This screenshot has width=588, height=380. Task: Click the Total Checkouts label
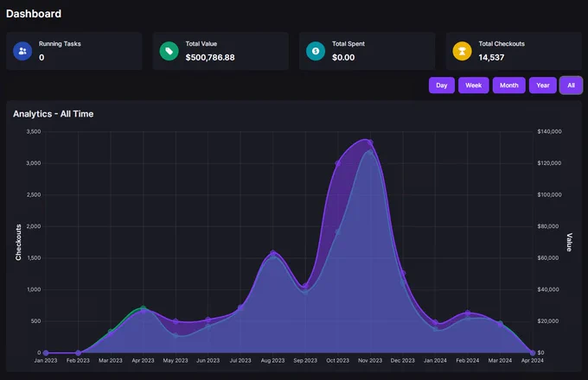tap(502, 44)
